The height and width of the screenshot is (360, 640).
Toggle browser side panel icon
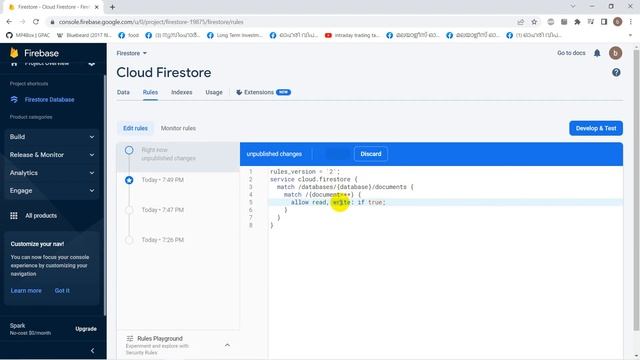point(604,22)
